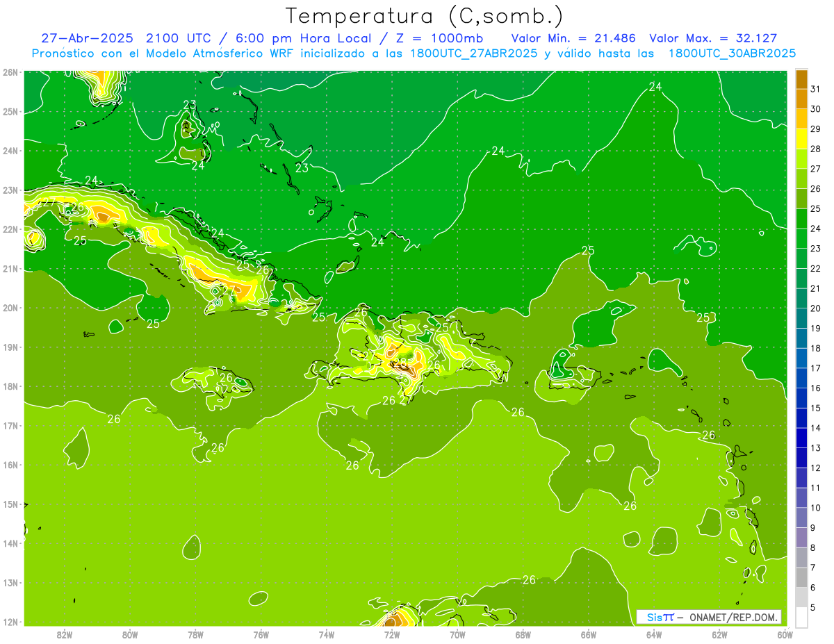Click legend scale label '5'

(813, 607)
